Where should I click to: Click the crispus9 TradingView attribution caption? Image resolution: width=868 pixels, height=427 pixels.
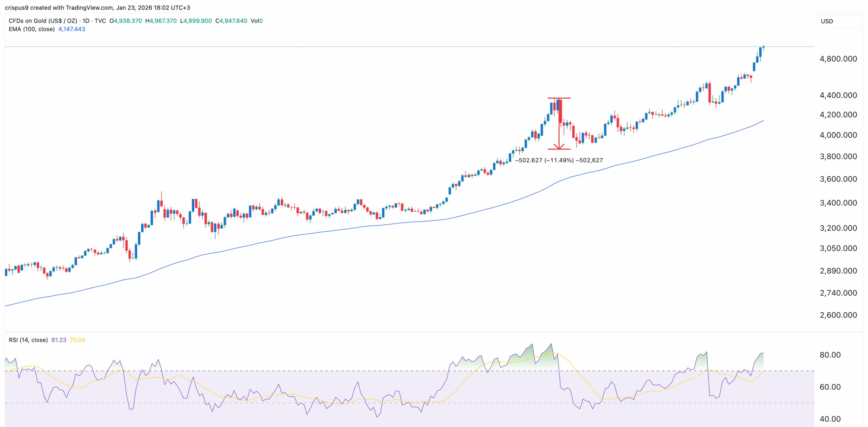click(97, 7)
